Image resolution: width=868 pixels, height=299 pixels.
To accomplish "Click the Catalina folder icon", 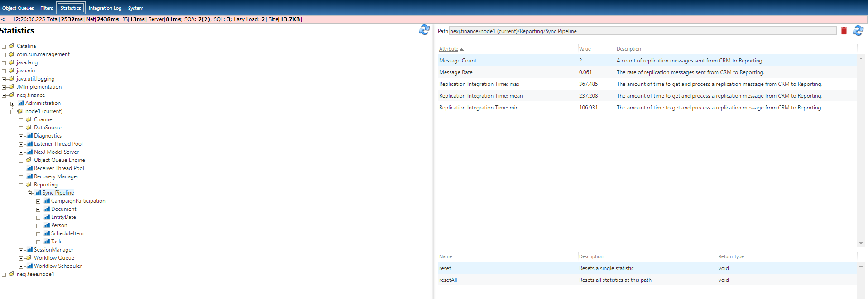I will [11, 46].
